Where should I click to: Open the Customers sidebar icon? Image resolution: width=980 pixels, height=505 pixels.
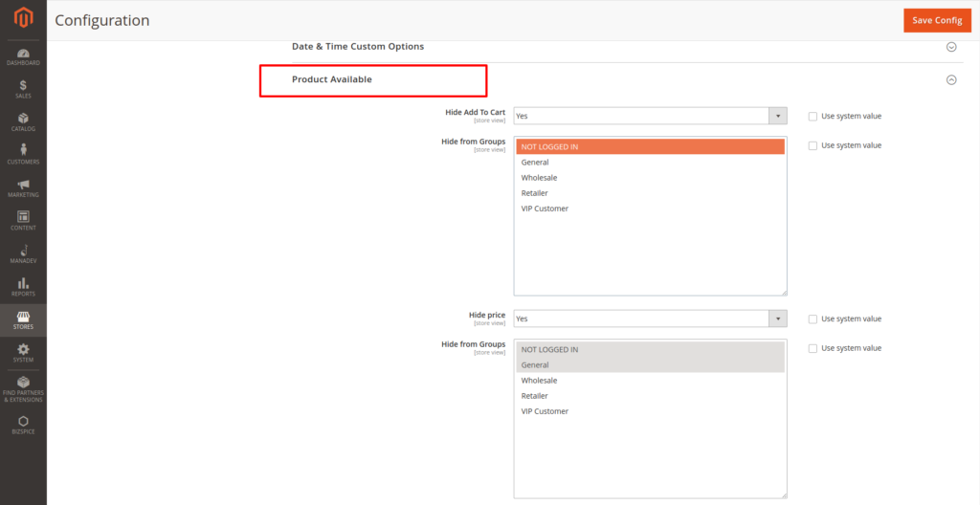click(x=23, y=154)
